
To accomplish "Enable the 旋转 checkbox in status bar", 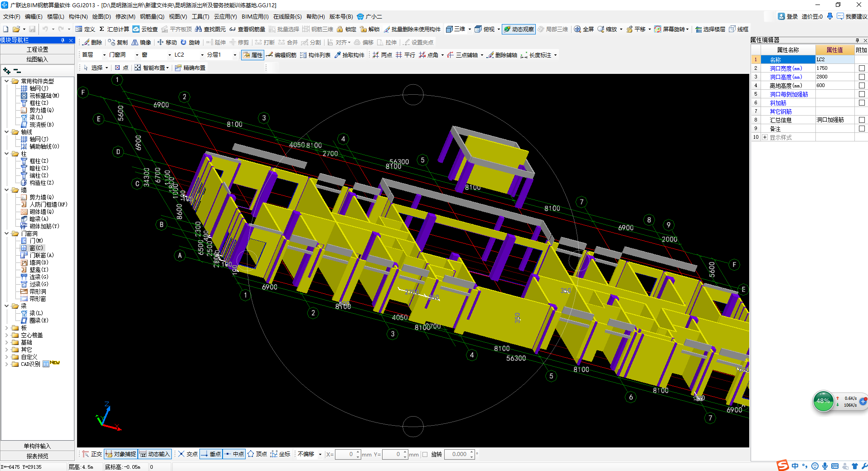I will point(425,454).
